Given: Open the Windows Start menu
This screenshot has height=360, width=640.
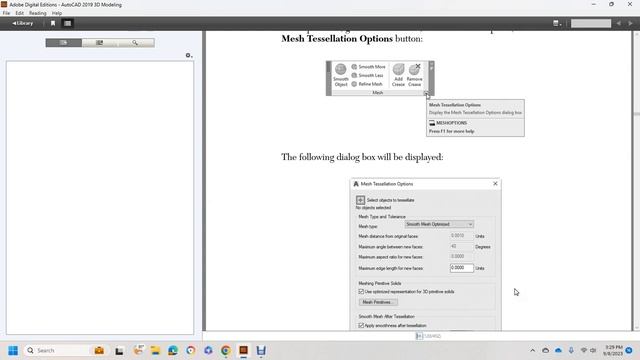Looking at the screenshot, I should (13, 350).
